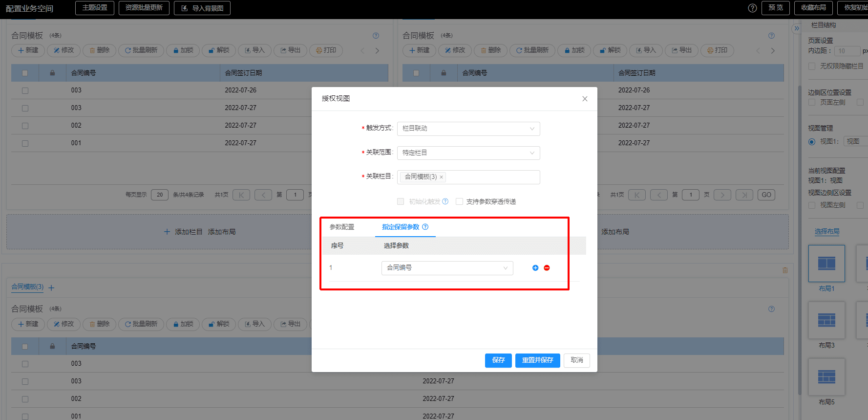Switch to the 参数配置 tab
The width and height of the screenshot is (868, 420).
click(342, 227)
